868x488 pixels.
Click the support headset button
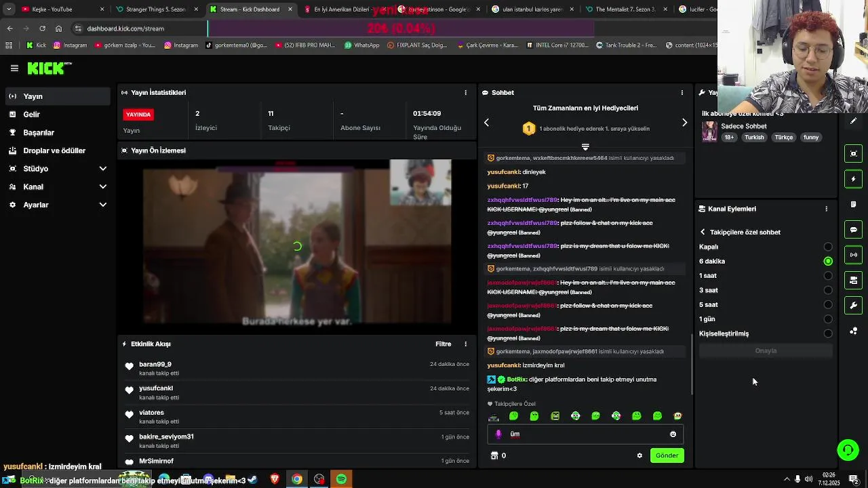coord(848,449)
